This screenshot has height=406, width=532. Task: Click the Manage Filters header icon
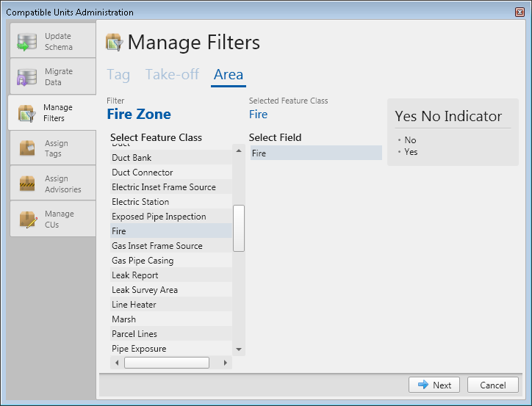pos(115,43)
